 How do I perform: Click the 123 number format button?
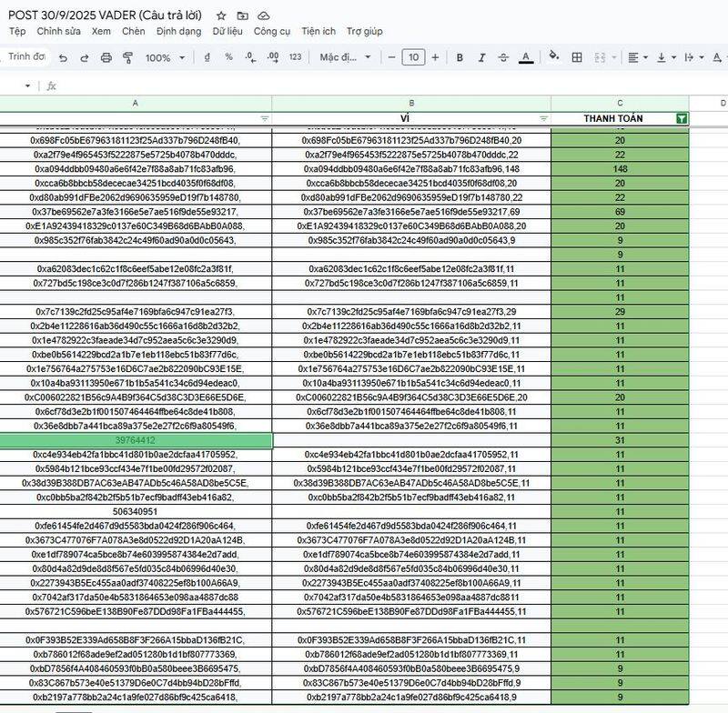pyautogui.click(x=295, y=57)
